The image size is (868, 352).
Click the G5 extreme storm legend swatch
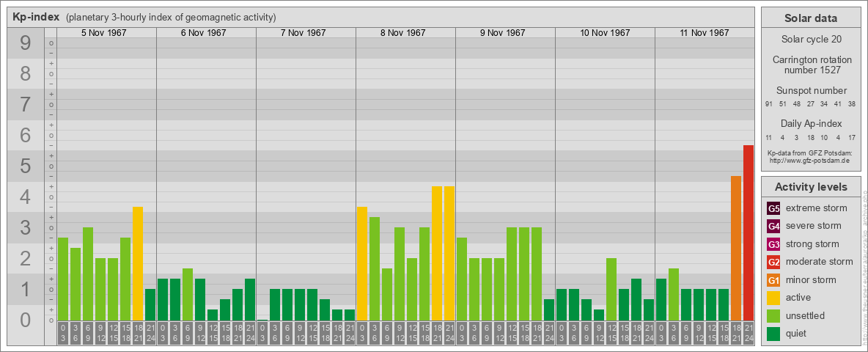(773, 208)
